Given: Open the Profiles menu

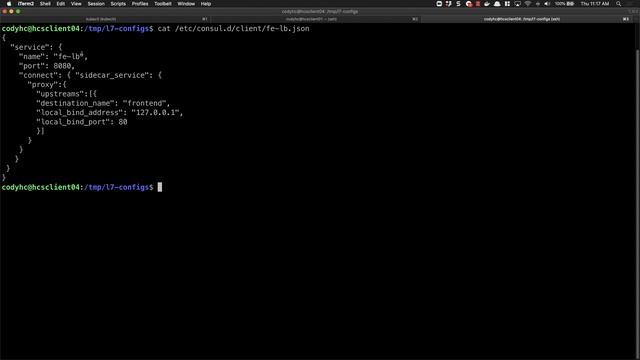Looking at the screenshot, I should point(140,4).
